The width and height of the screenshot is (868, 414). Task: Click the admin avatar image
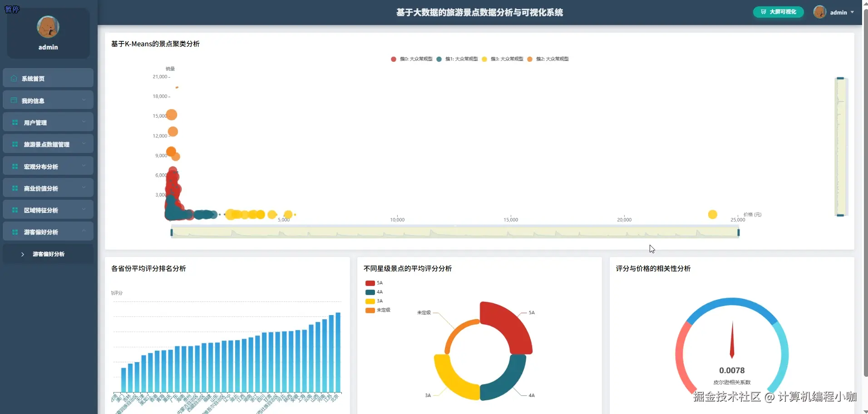tap(819, 12)
